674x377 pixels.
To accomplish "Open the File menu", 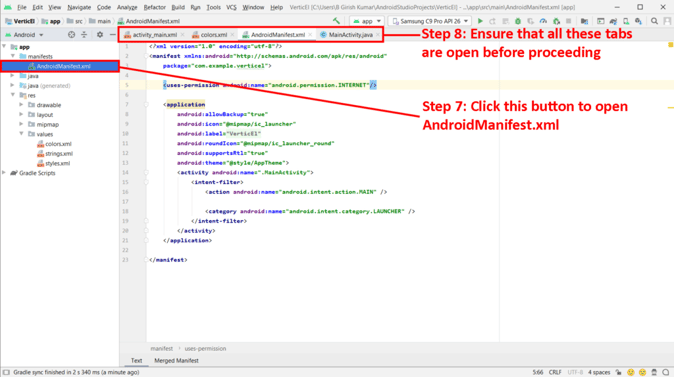I will tap(21, 7).
